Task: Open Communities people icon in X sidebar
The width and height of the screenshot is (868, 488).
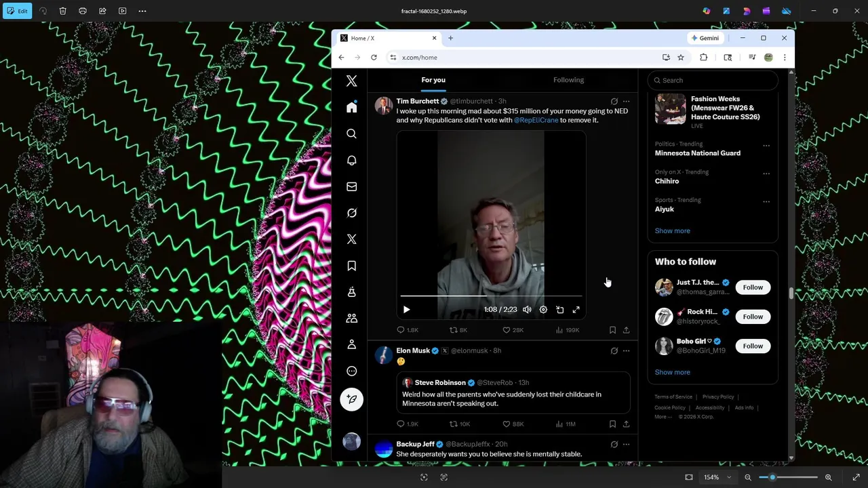Action: [x=351, y=318]
